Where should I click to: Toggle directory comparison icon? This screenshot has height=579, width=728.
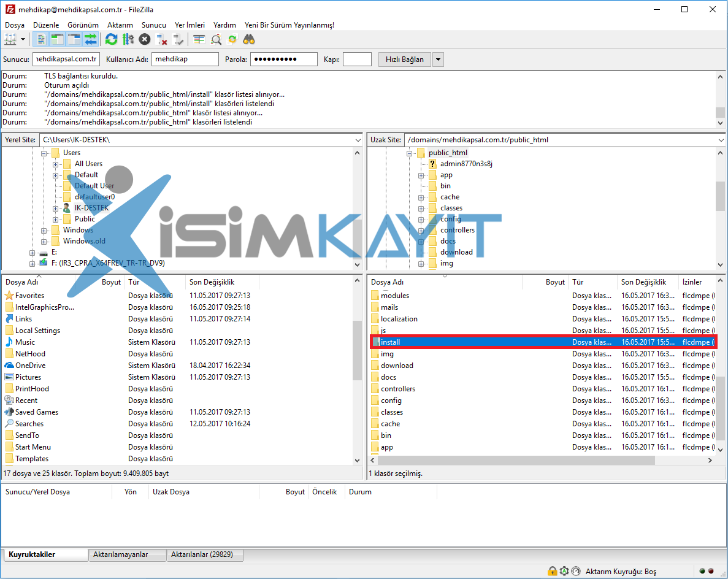point(216,39)
